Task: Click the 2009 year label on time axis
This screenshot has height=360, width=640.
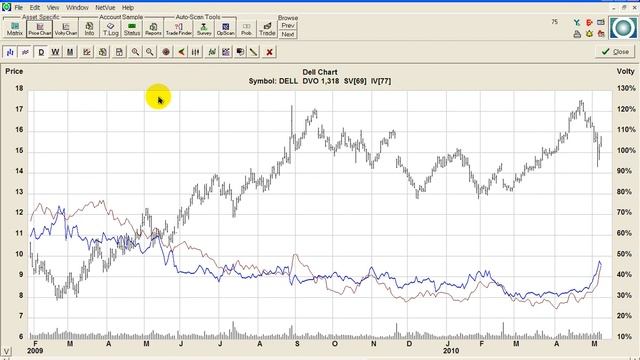Action: [35, 351]
